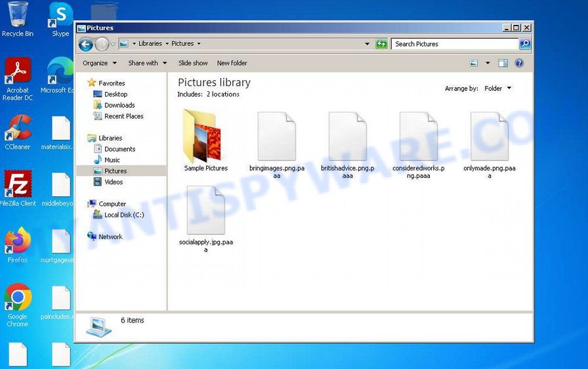This screenshot has height=369, width=588.
Task: Open the Arrange by Folder dropdown
Action: click(497, 89)
